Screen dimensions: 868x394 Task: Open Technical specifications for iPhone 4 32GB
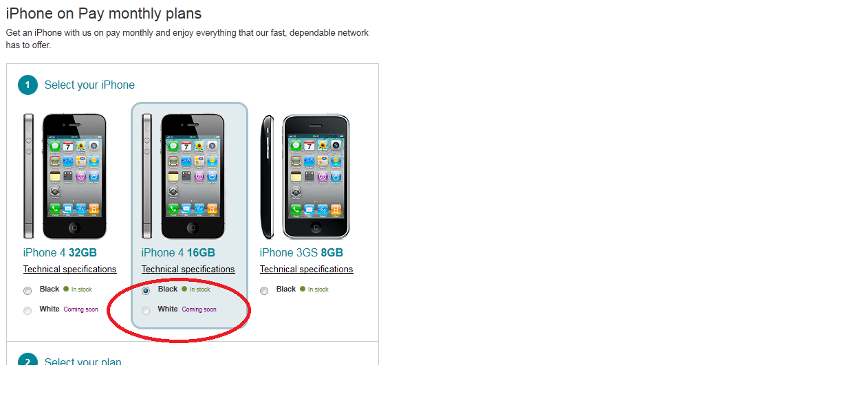coord(70,270)
